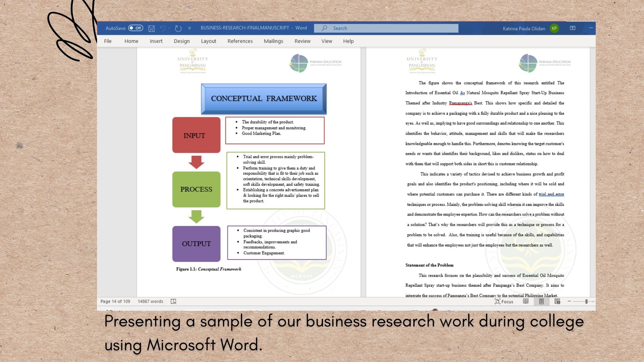644x362 pixels.
Task: Toggle the AutoSave switch on
Action: (136, 28)
